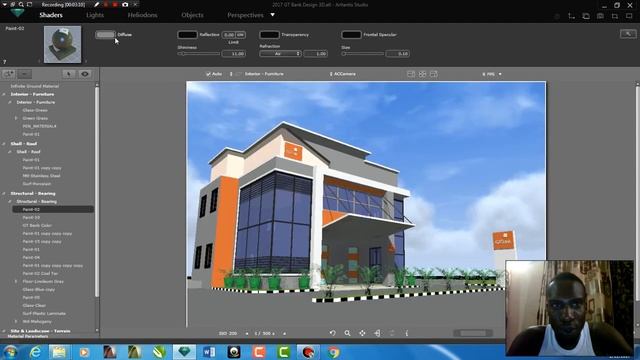Click the first view layout icon
Image resolution: width=640 pixels, height=360 pixels.
[411, 74]
